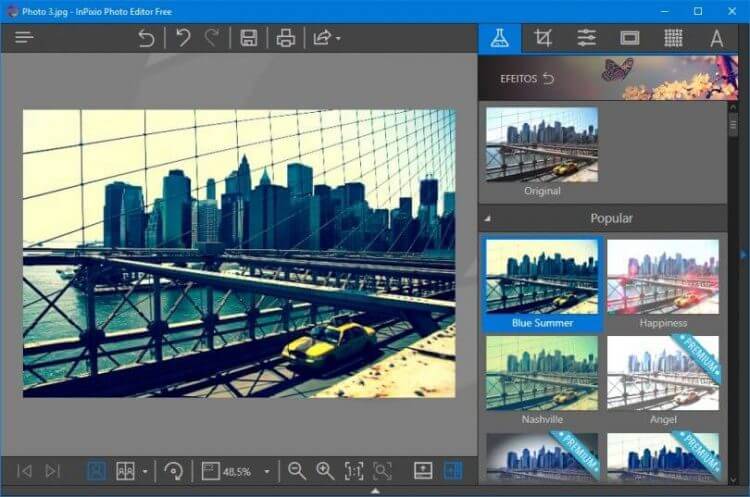Click effects scrollbar down arrow

(x=733, y=479)
